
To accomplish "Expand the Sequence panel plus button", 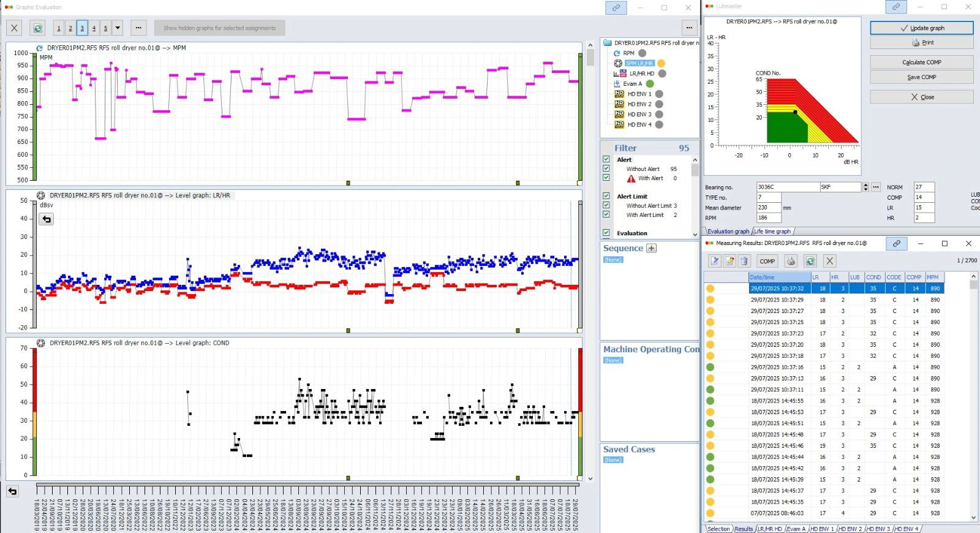I will pyautogui.click(x=651, y=248).
